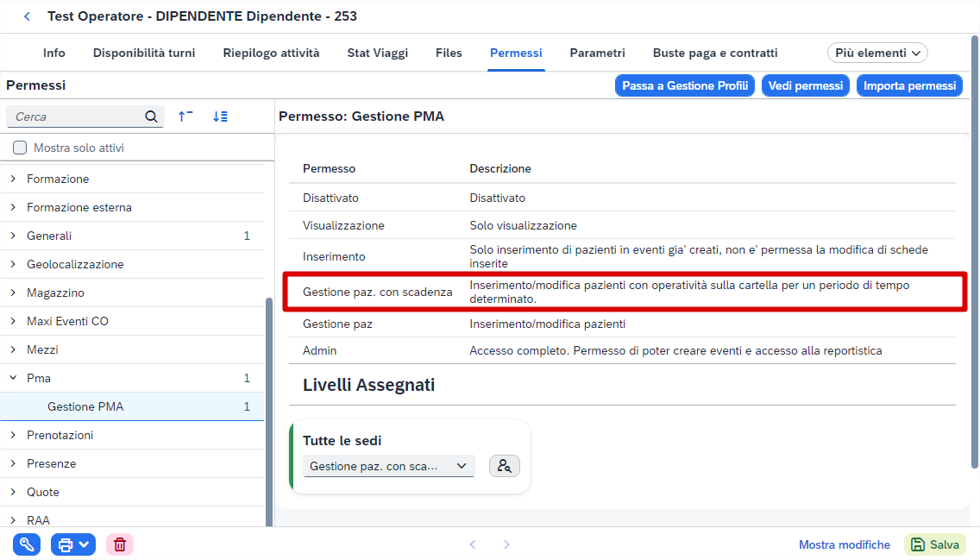This screenshot has width=980, height=560.
Task: Click the back arrow next to Test Operatore
Action: click(x=27, y=16)
